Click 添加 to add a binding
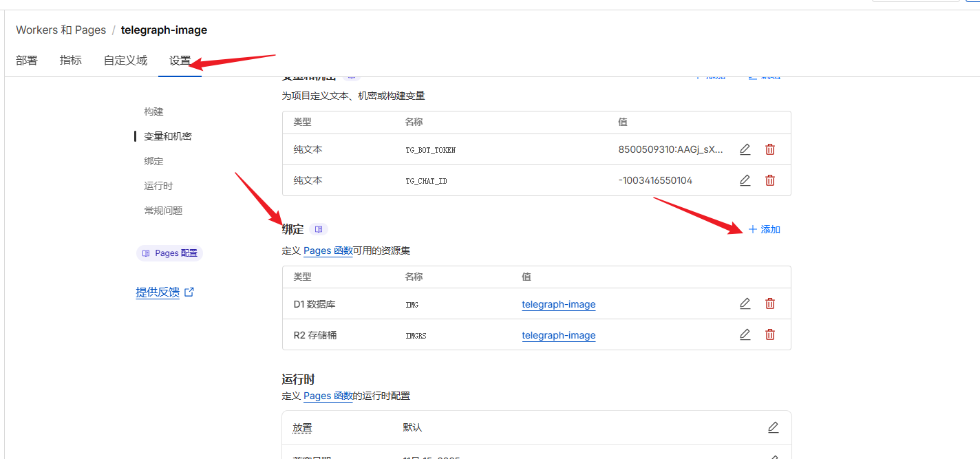This screenshot has width=980, height=459. (x=764, y=229)
